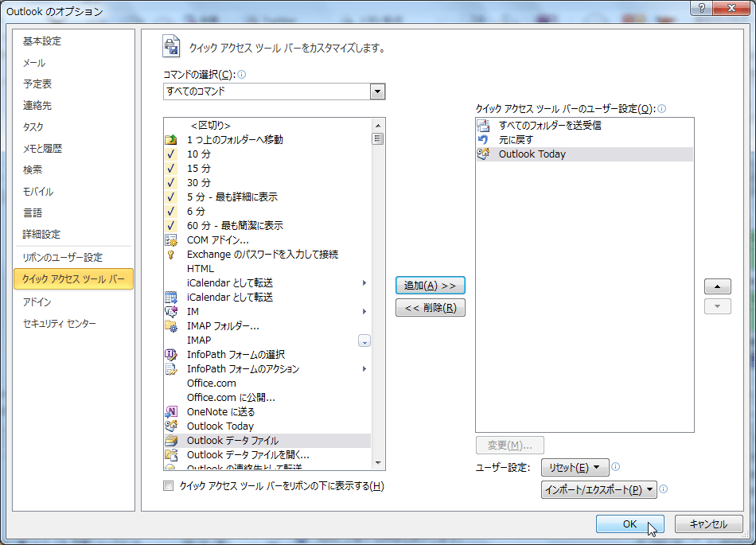Click the Outlook データ ファイルを開く icon
The width and height of the screenshot is (756, 545).
[x=171, y=455]
